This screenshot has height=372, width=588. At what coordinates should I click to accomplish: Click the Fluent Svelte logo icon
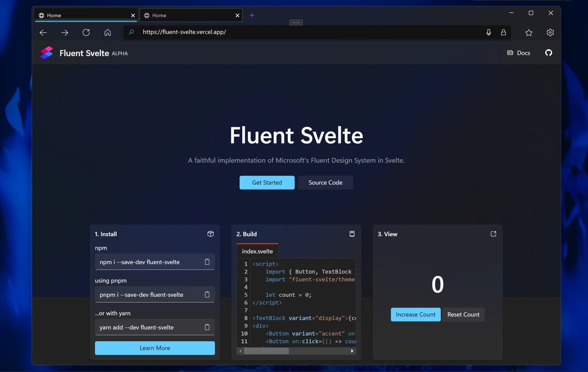(x=47, y=53)
